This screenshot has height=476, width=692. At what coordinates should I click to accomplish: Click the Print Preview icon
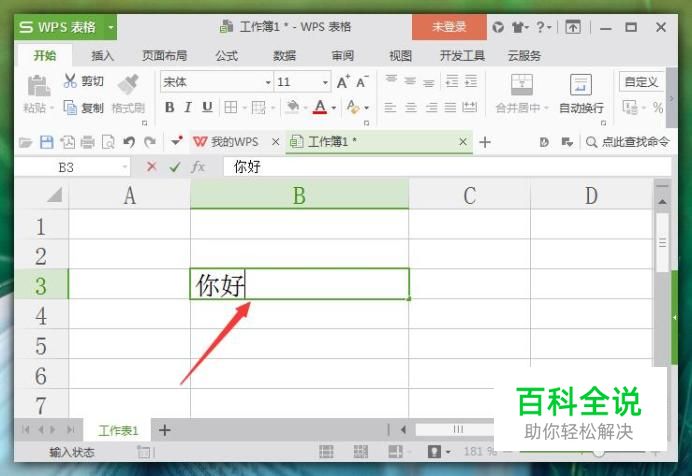point(108,142)
